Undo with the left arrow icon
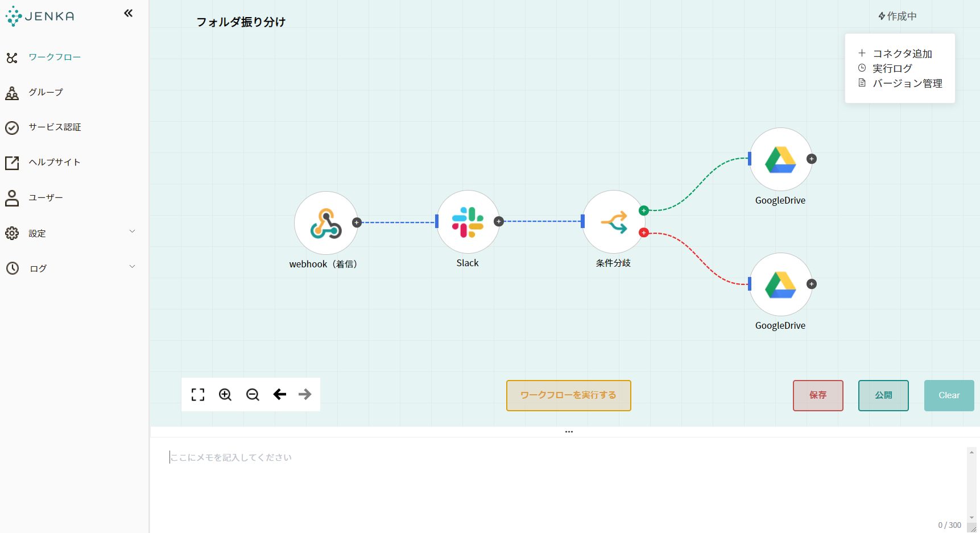The image size is (980, 533). (280, 394)
